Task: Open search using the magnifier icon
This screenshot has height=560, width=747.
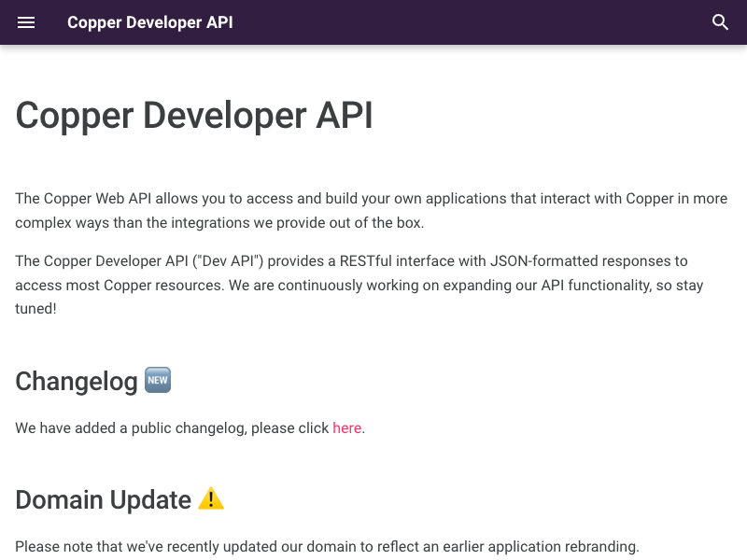Action: 720,22
